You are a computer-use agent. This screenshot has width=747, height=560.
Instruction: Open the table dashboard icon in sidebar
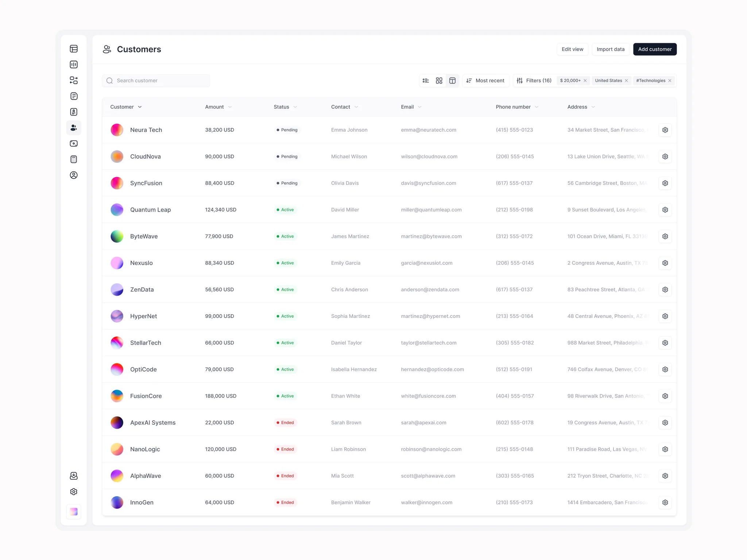coord(74,49)
